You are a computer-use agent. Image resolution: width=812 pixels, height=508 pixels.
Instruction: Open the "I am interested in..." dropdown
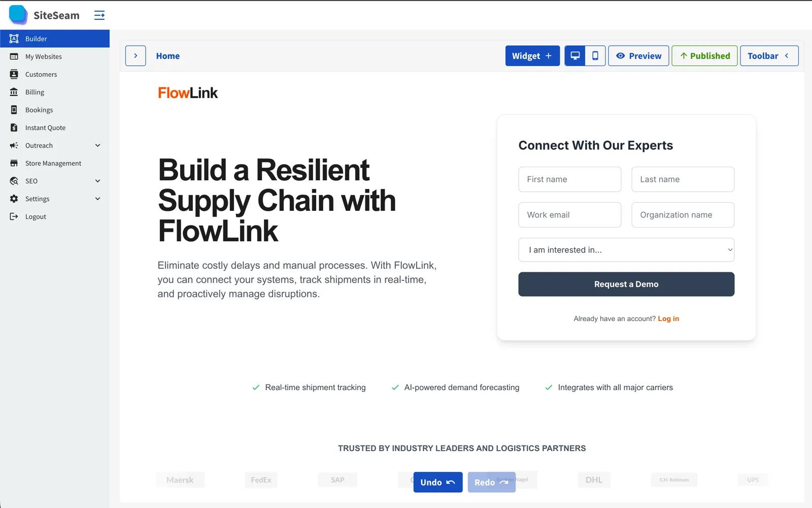click(x=626, y=250)
